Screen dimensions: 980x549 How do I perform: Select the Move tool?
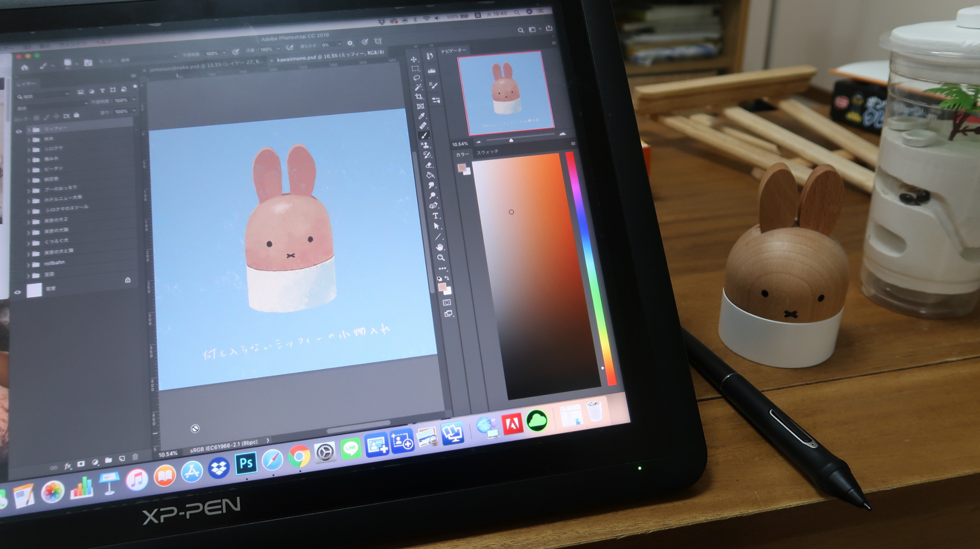click(x=414, y=59)
